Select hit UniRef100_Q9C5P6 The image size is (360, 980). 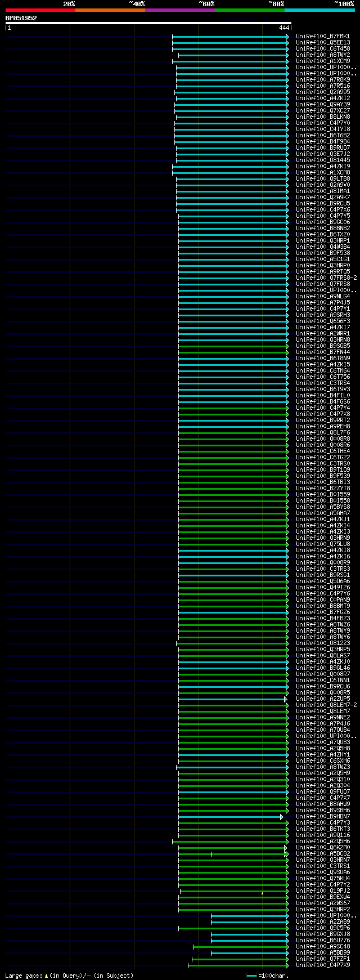323,928
